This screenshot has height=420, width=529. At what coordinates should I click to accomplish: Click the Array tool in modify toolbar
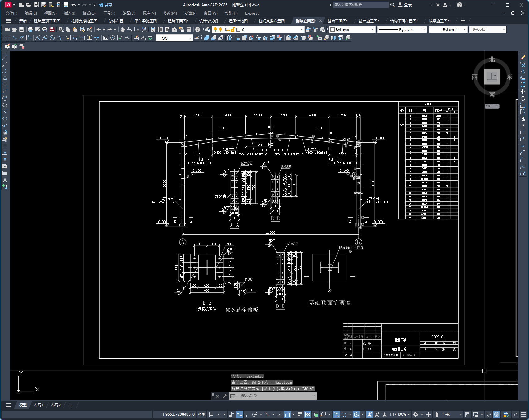pos(523,85)
